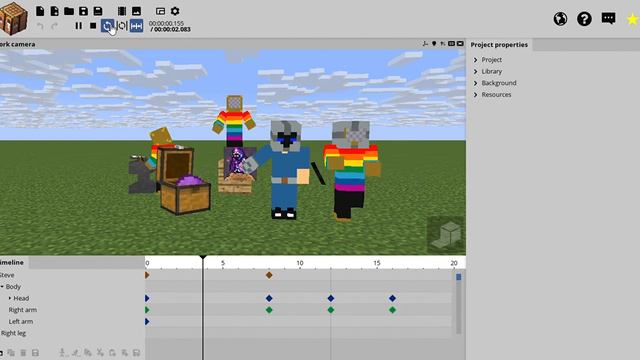Click the Mine-imator crafting table logo
640x360 pixels.
pyautogui.click(x=13, y=18)
